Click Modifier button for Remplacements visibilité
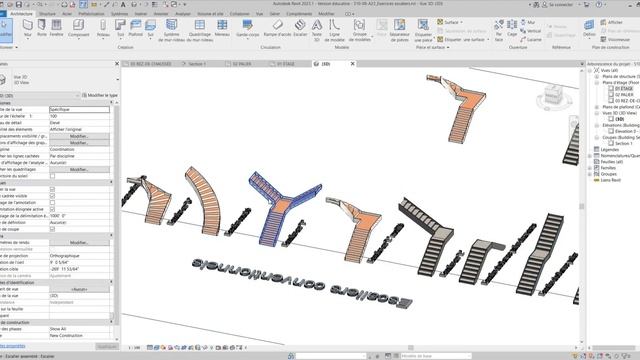The height and width of the screenshot is (360, 640). pyautogui.click(x=79, y=136)
